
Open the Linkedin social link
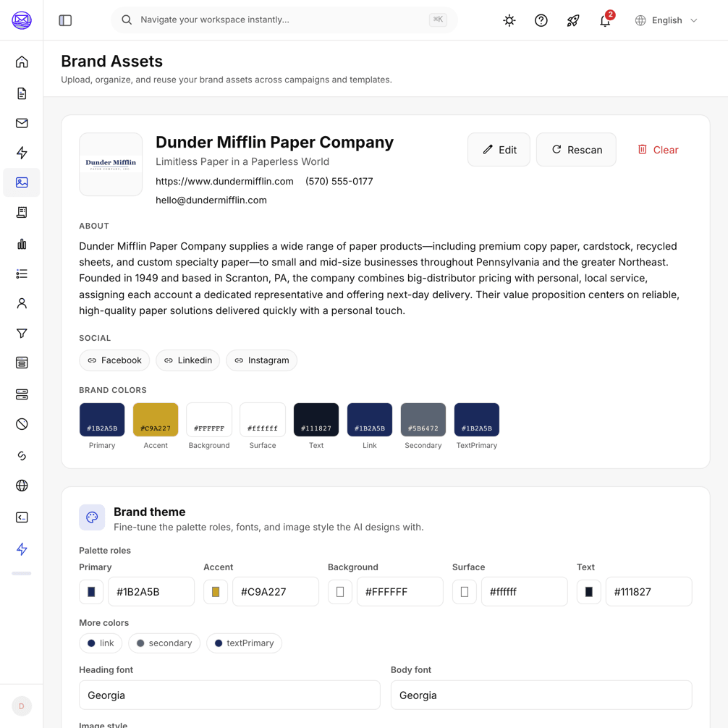pos(187,360)
